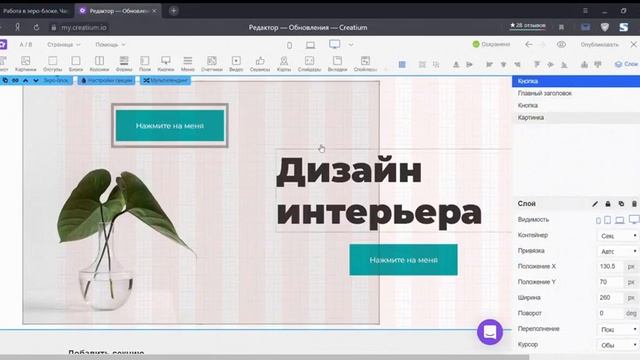The width and height of the screenshot is (640, 360).
Task: Click the Зеро-блок label
Action: [56, 80]
